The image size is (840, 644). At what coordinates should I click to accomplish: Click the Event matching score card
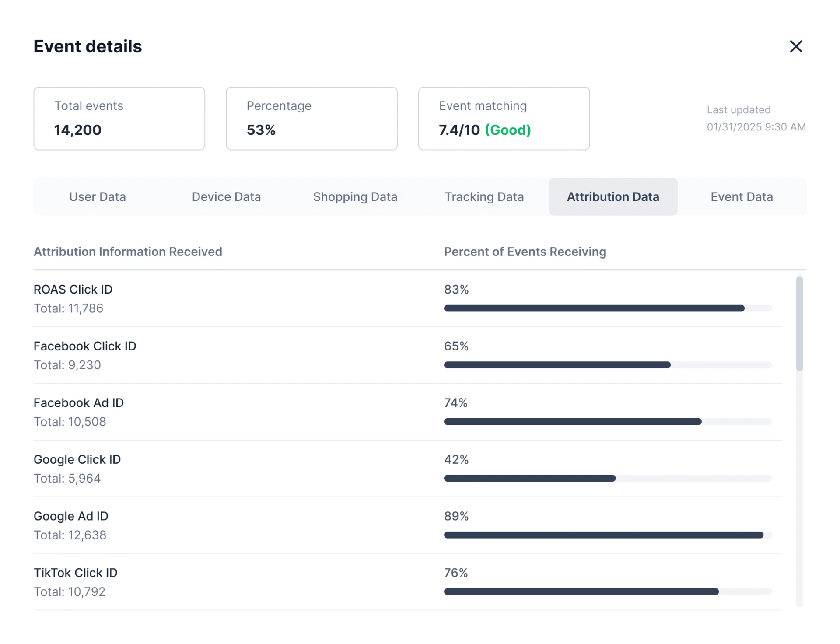[x=504, y=119]
